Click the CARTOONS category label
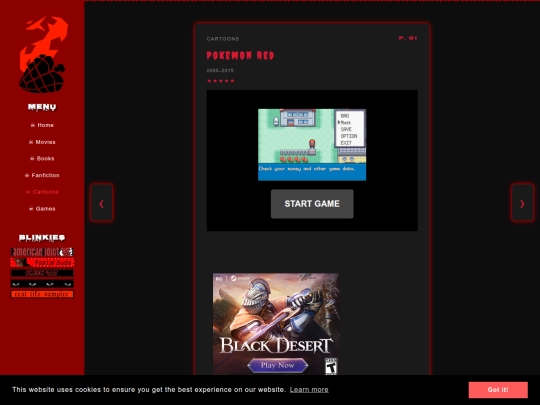Viewport: 540px width, 405px height. (x=223, y=39)
